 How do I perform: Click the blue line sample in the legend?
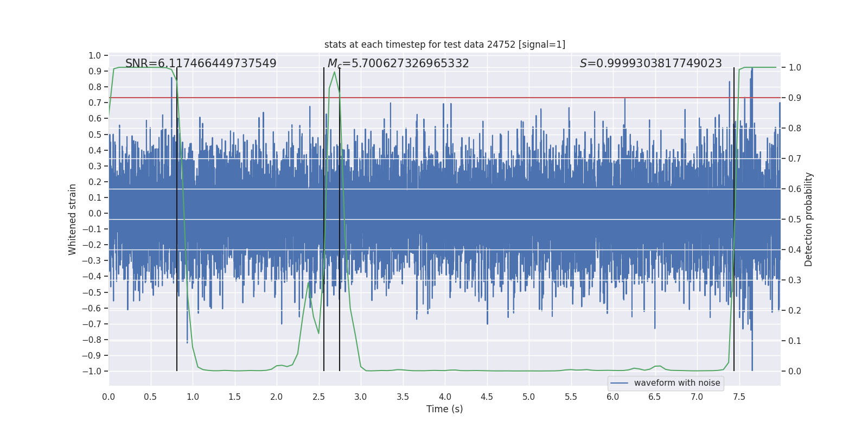(x=620, y=383)
